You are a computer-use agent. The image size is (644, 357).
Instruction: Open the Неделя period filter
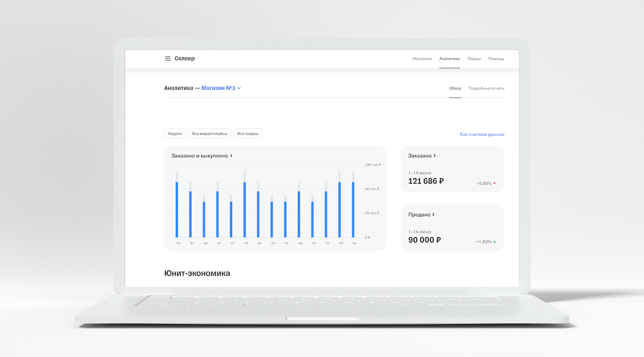coord(175,134)
